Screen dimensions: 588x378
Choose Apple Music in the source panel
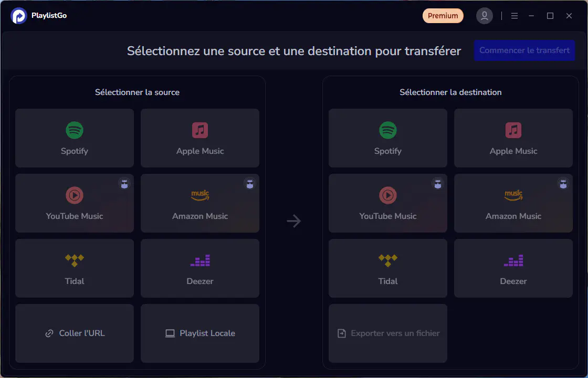(199, 138)
